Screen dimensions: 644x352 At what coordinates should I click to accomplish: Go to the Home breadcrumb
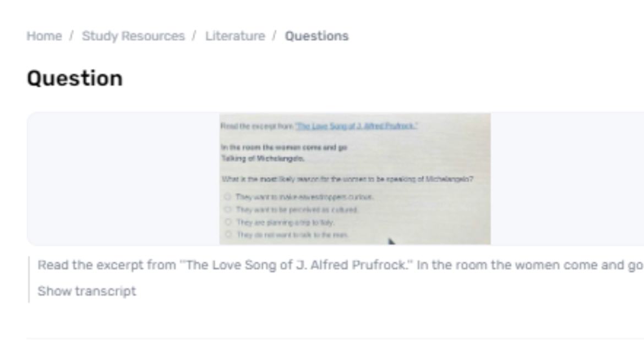pos(44,36)
